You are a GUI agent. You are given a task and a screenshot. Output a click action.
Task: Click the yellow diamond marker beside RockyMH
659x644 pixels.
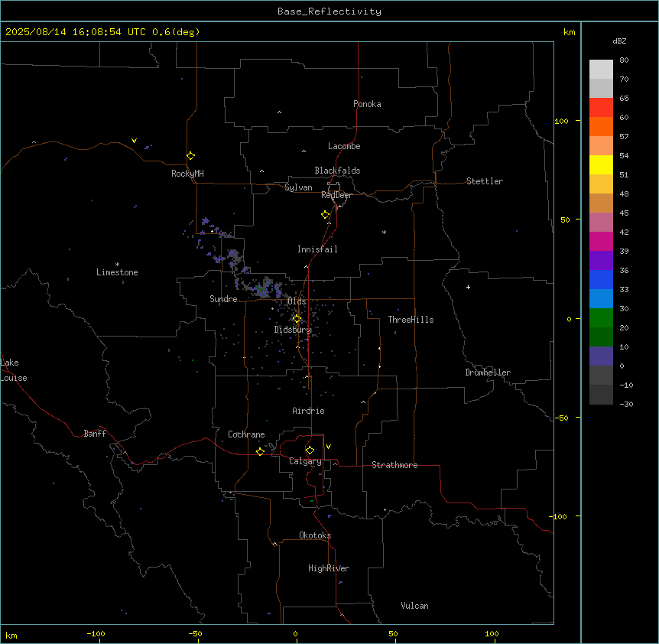pyautogui.click(x=190, y=156)
